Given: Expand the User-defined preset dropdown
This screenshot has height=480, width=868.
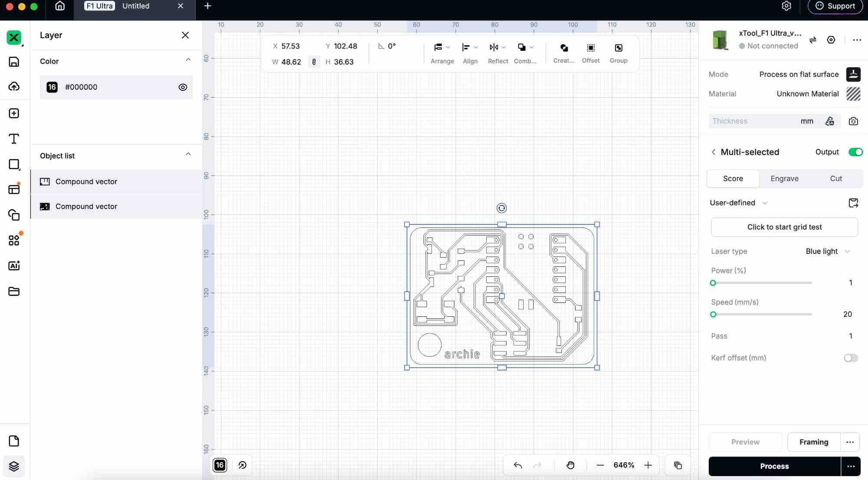Looking at the screenshot, I should 739,203.
